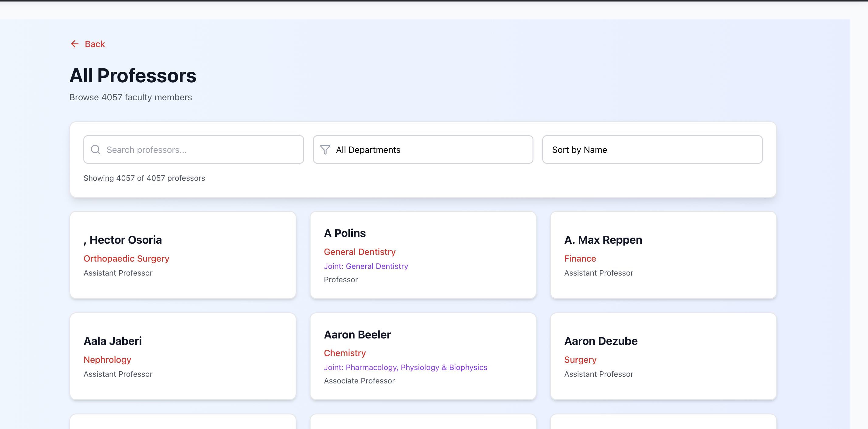868x429 pixels.
Task: Click the department filter funnel icon
Action: pos(325,149)
